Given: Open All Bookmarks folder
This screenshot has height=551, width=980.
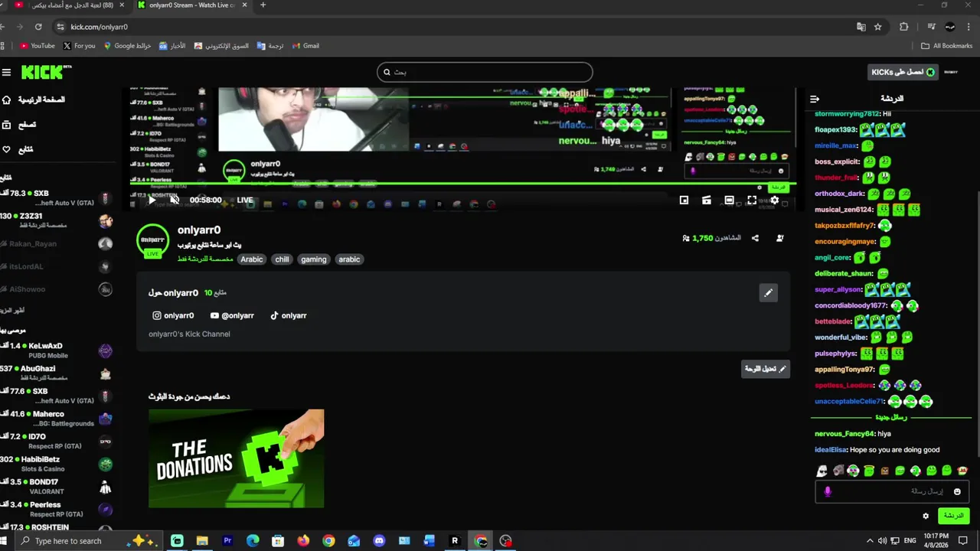Looking at the screenshot, I should tap(946, 46).
